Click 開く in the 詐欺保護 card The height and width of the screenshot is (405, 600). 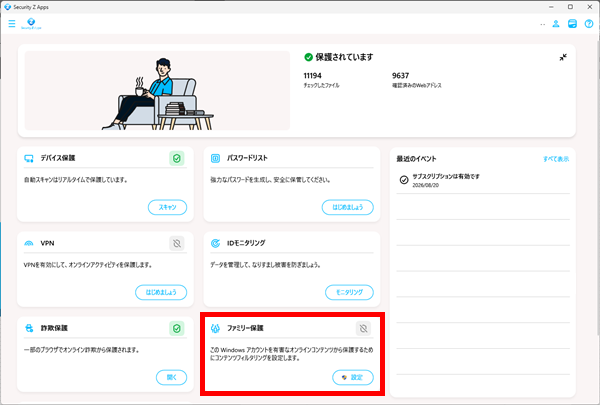171,377
